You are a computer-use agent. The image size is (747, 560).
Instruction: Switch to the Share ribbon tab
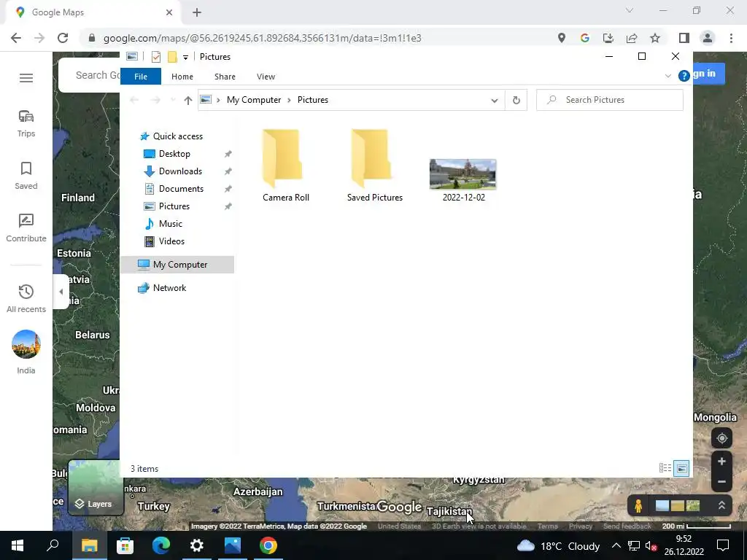point(225,76)
